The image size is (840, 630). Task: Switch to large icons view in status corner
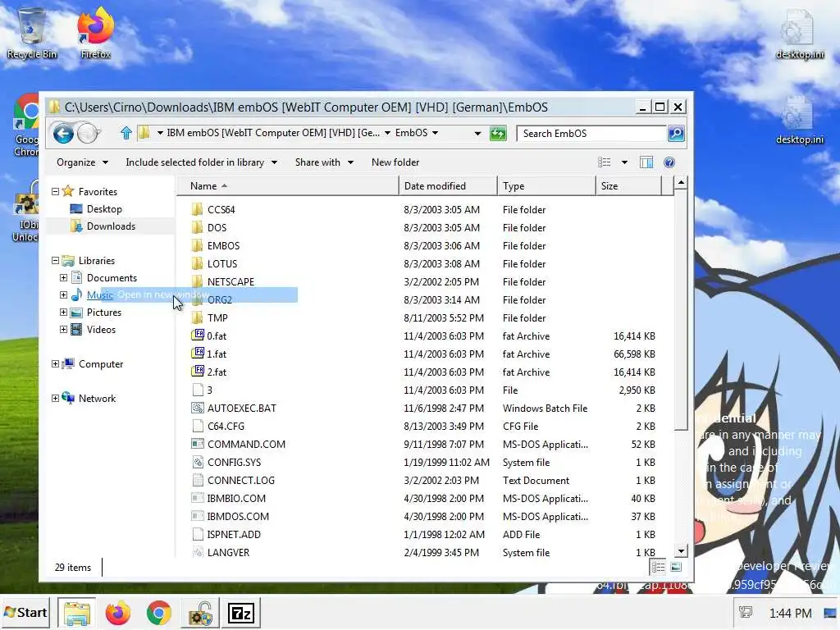click(x=676, y=567)
